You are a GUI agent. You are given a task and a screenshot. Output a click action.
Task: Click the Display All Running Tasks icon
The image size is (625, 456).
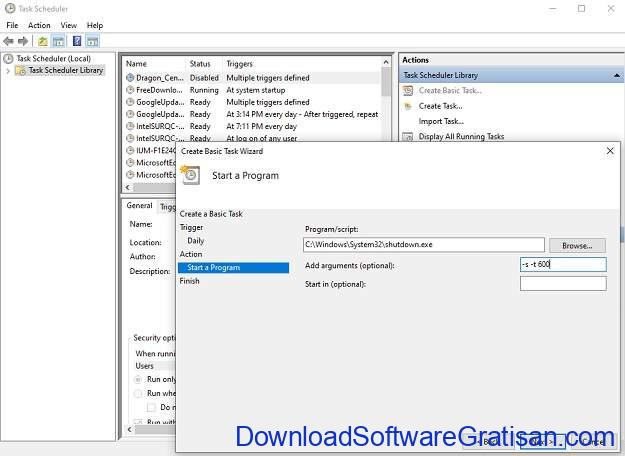click(408, 137)
